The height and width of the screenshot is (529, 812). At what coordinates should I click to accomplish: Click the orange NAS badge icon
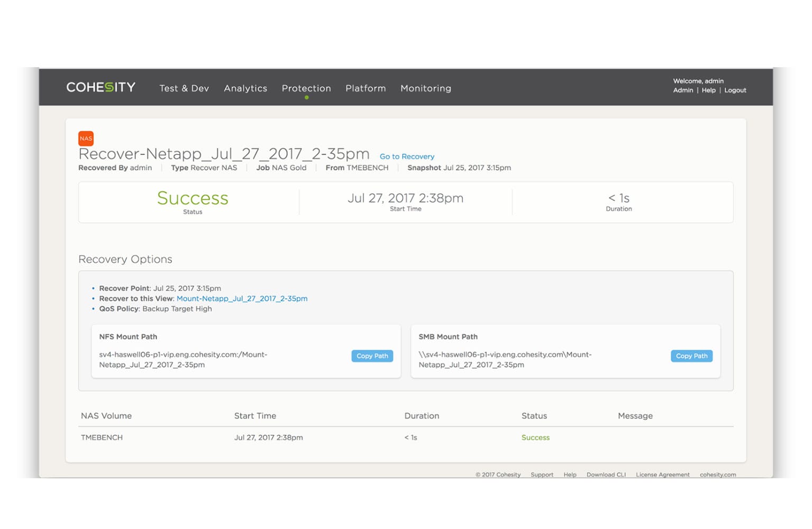coord(86,139)
